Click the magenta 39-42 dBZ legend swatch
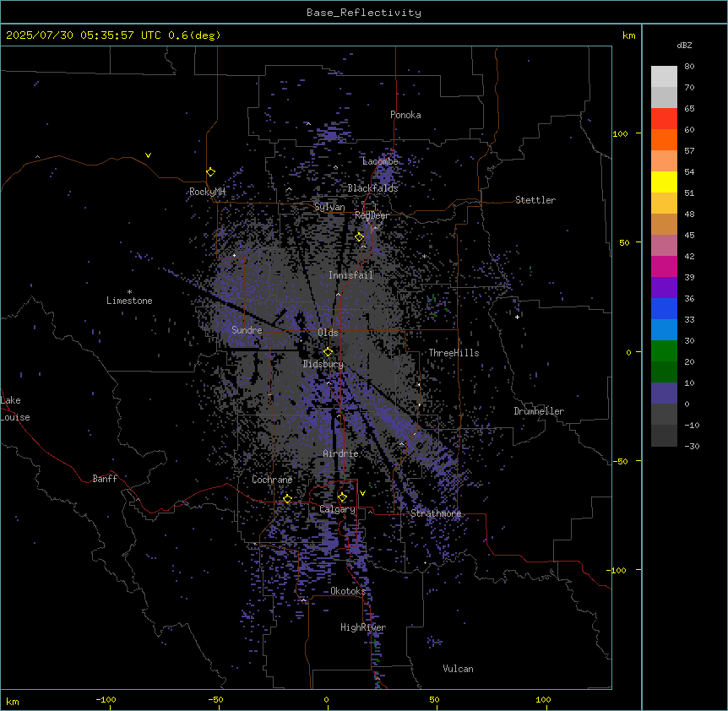 [664, 266]
